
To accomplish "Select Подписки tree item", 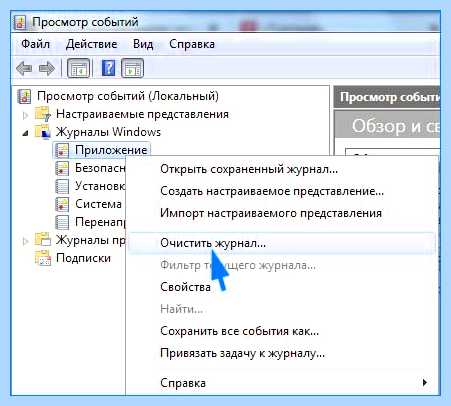I will [x=83, y=258].
